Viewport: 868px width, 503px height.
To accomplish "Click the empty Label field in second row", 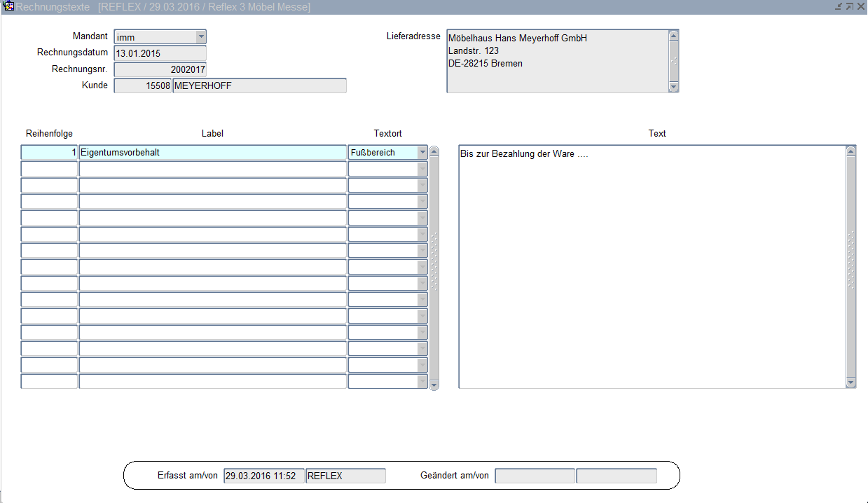I will [212, 169].
